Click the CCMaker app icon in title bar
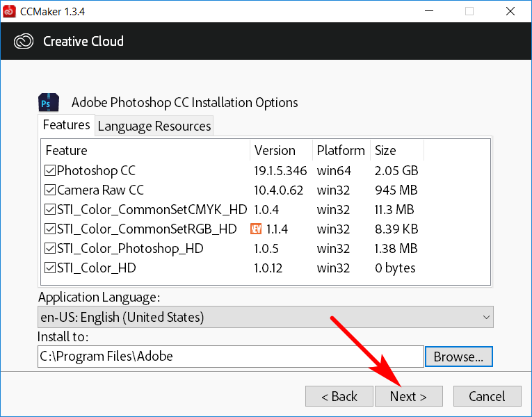Screen dimensions: 532x417 click(x=9, y=11)
